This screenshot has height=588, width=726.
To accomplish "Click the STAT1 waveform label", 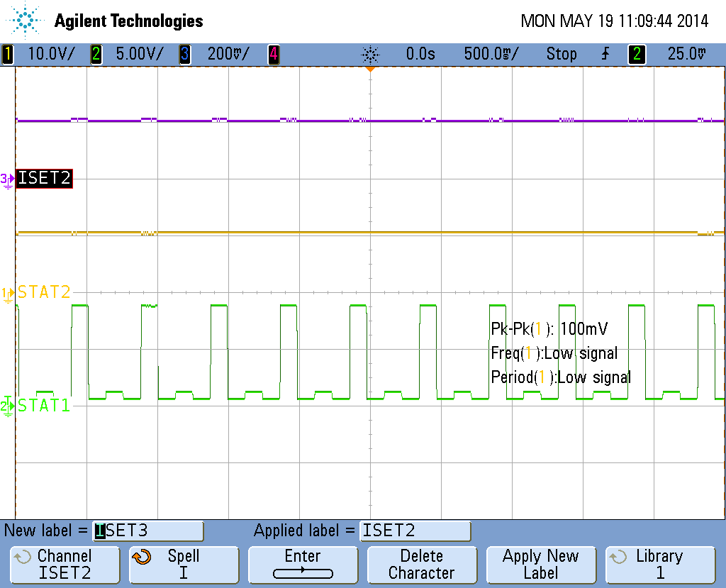I will [x=44, y=406].
